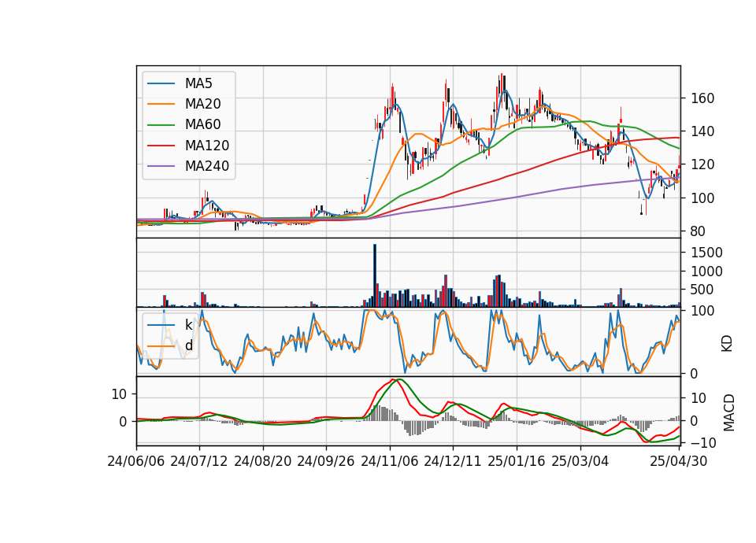The height and width of the screenshot is (543, 756).
Task: Click the volume axis value 1000
Action: coord(706,271)
